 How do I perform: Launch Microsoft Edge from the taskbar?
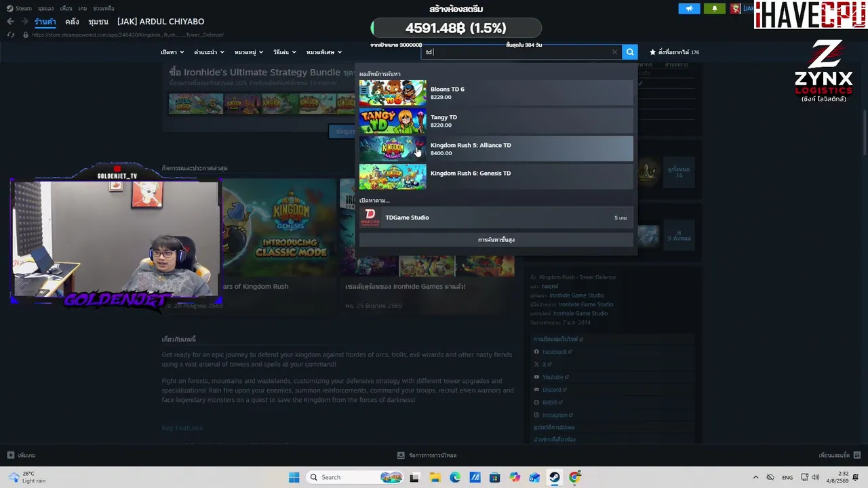(455, 477)
